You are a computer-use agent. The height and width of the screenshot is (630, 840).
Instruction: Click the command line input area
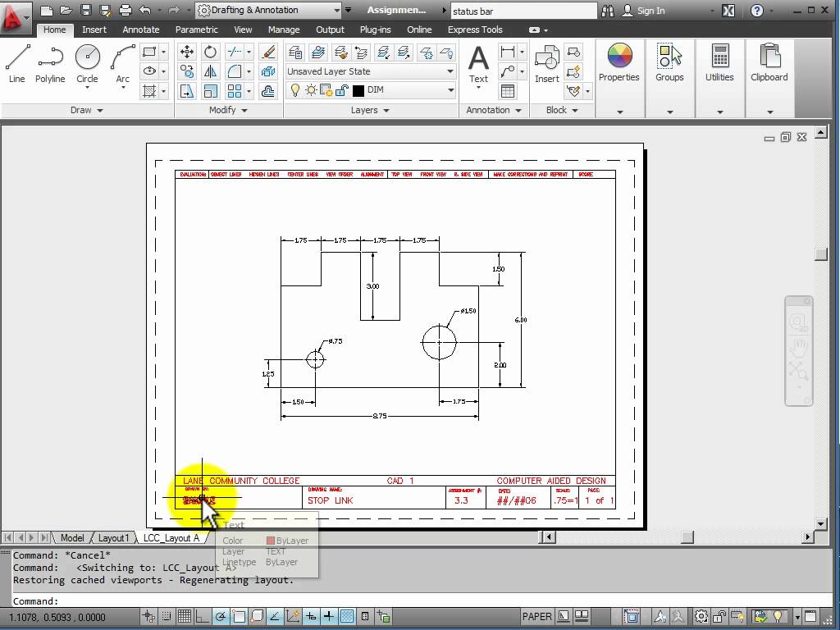click(422, 601)
